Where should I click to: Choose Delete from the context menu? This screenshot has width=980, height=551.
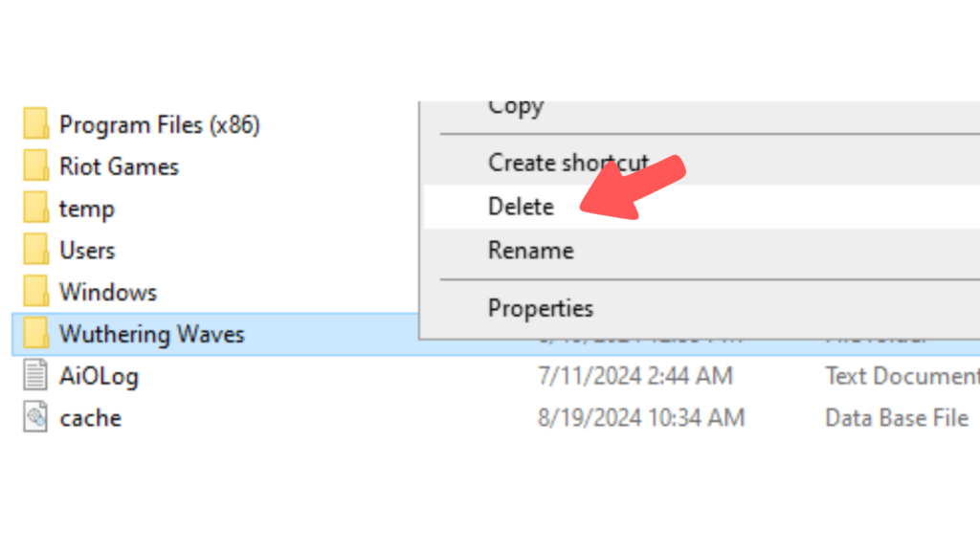(x=521, y=206)
